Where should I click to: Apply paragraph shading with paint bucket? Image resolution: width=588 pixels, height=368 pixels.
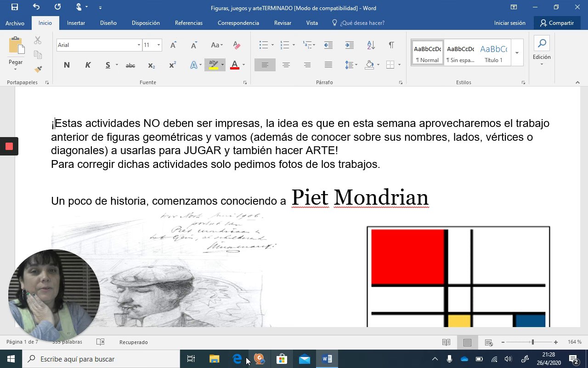coord(369,65)
